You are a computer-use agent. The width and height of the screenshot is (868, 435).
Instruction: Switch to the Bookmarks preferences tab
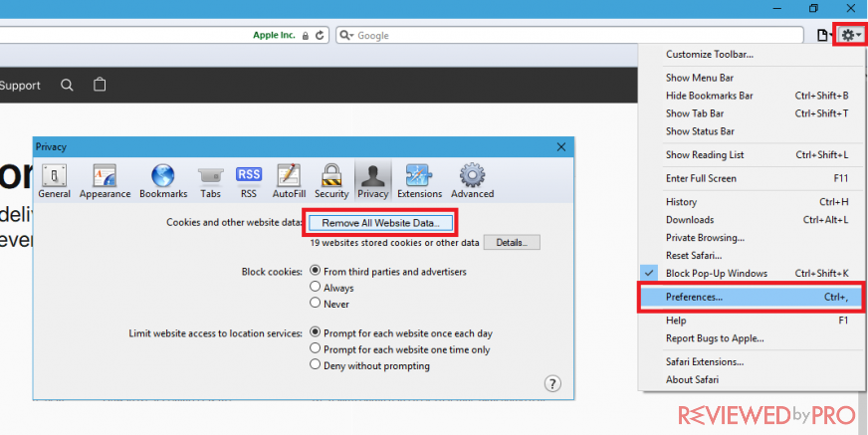pyautogui.click(x=163, y=181)
